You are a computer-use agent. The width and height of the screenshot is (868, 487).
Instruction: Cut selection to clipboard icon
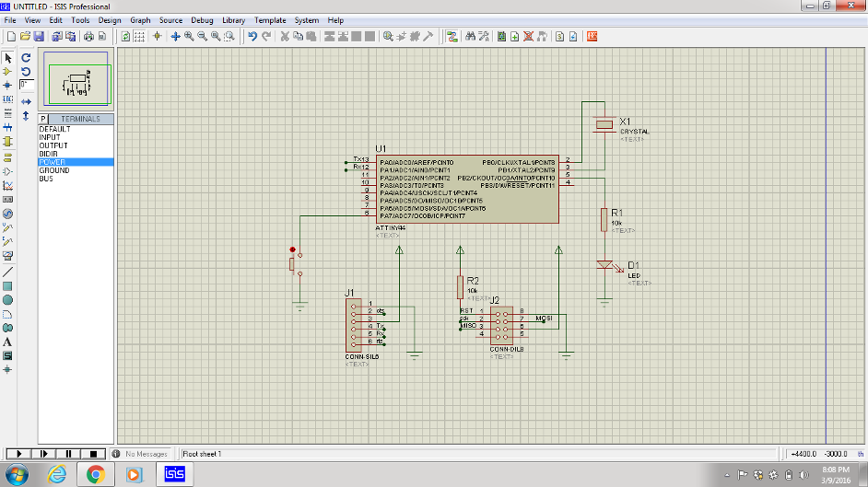tap(285, 37)
